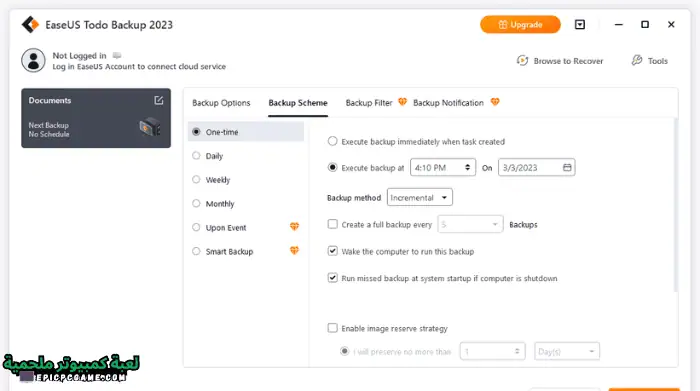The height and width of the screenshot is (391, 700).
Task: Enable image reserve strategy checkbox
Action: click(x=333, y=328)
